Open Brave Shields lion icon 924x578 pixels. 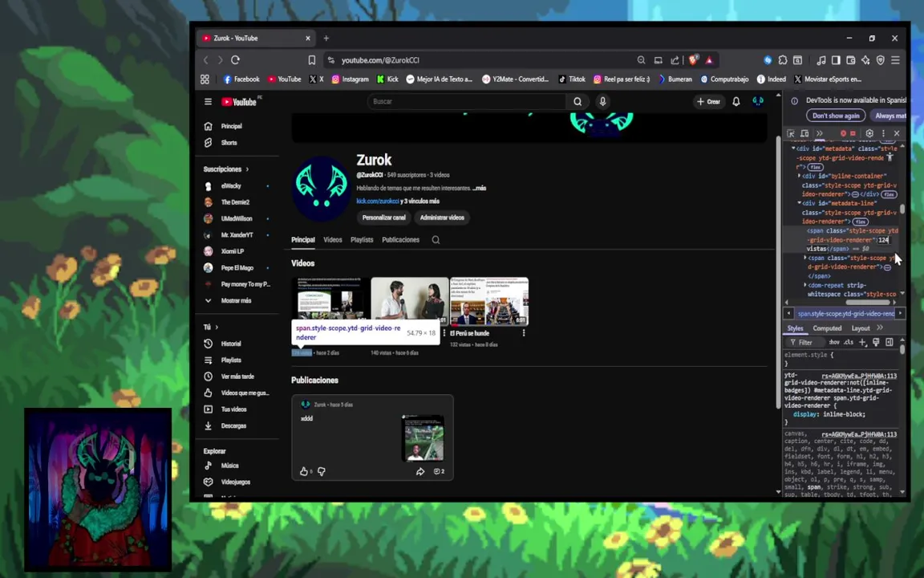click(x=693, y=60)
